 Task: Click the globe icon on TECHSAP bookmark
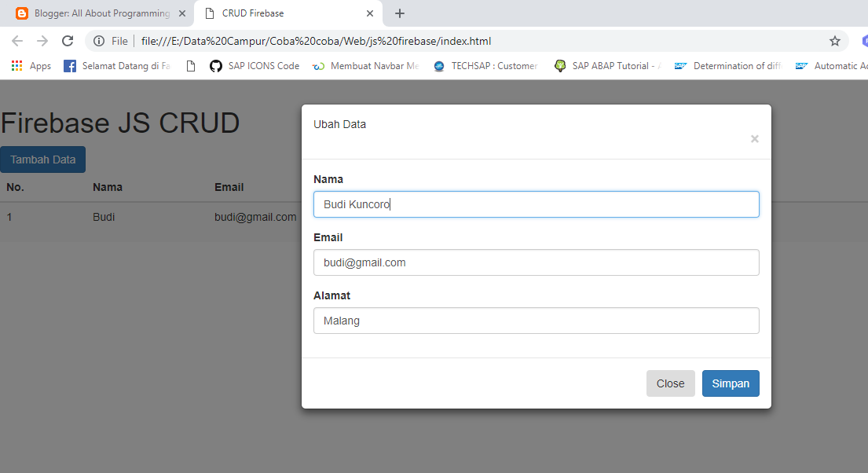coord(438,66)
